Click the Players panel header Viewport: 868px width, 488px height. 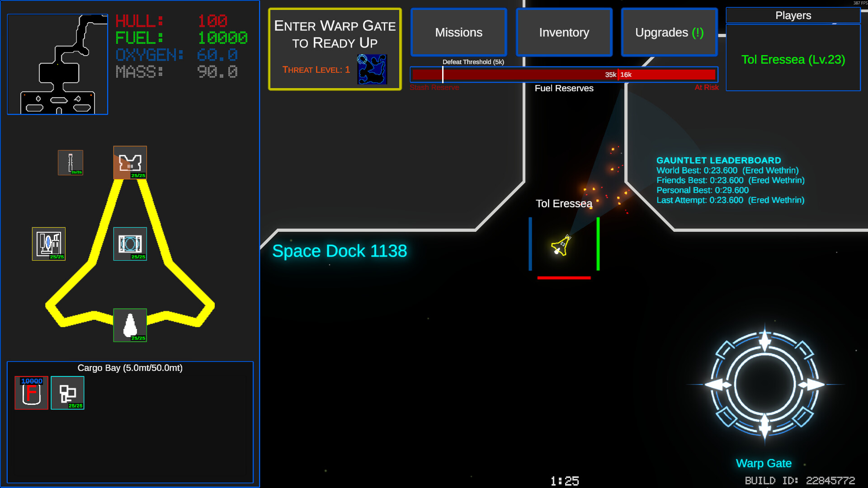[793, 15]
